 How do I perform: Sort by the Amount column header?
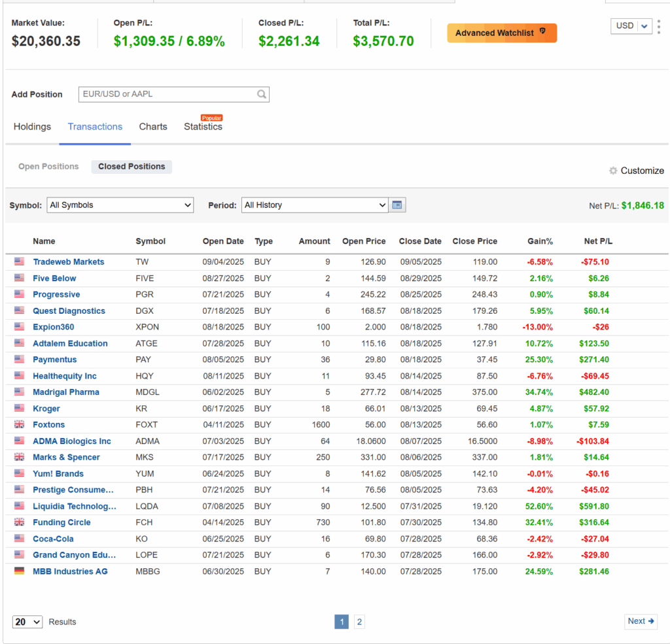click(x=314, y=241)
